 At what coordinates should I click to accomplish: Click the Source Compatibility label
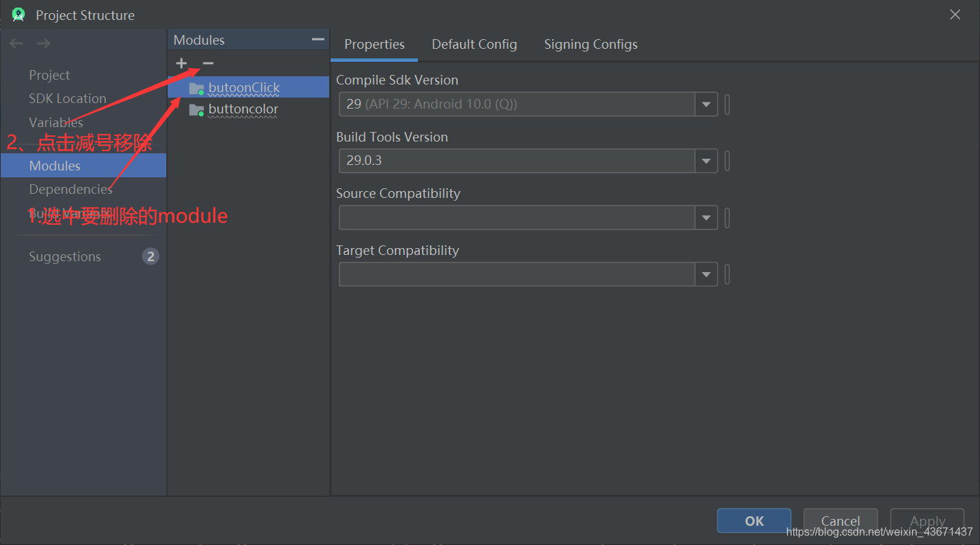(x=398, y=193)
